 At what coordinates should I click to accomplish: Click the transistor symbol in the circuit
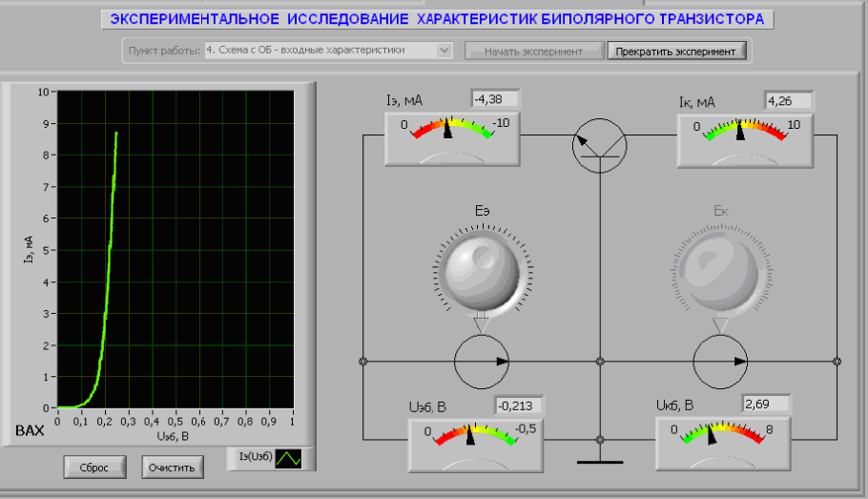(x=598, y=145)
